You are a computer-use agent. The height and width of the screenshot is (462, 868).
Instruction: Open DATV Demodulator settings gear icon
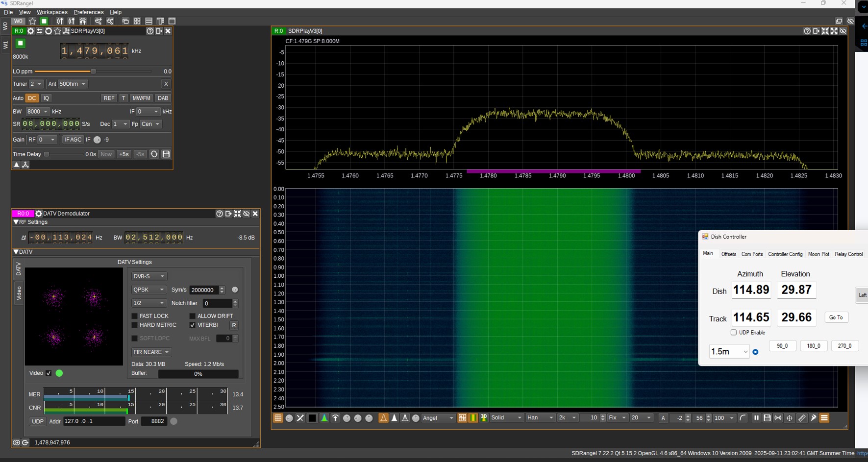pyautogui.click(x=39, y=214)
